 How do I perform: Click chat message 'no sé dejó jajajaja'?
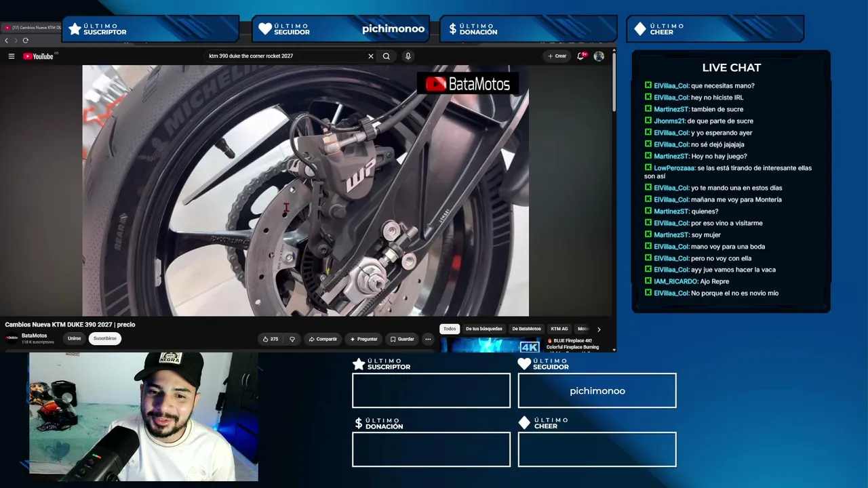click(x=717, y=144)
